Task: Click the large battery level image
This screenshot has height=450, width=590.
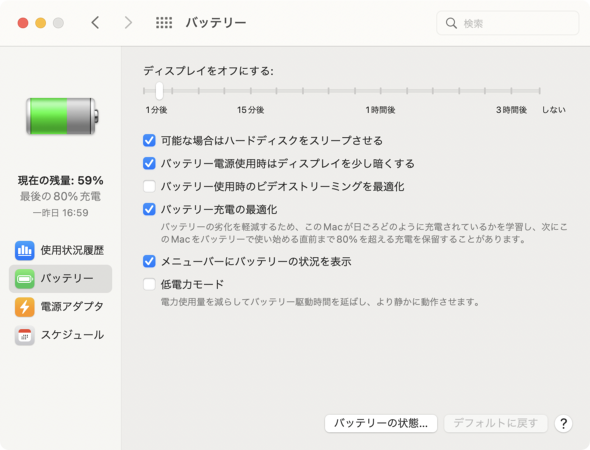Action: tap(62, 116)
